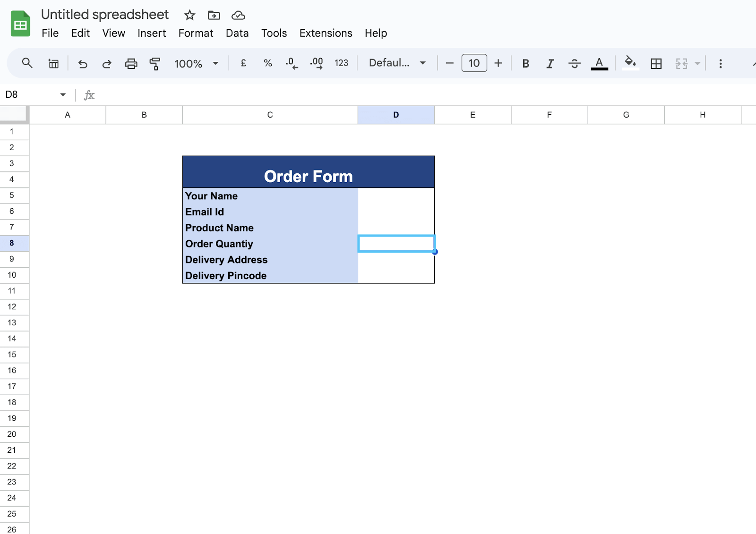Open the Format menu
756x534 pixels.
196,33
